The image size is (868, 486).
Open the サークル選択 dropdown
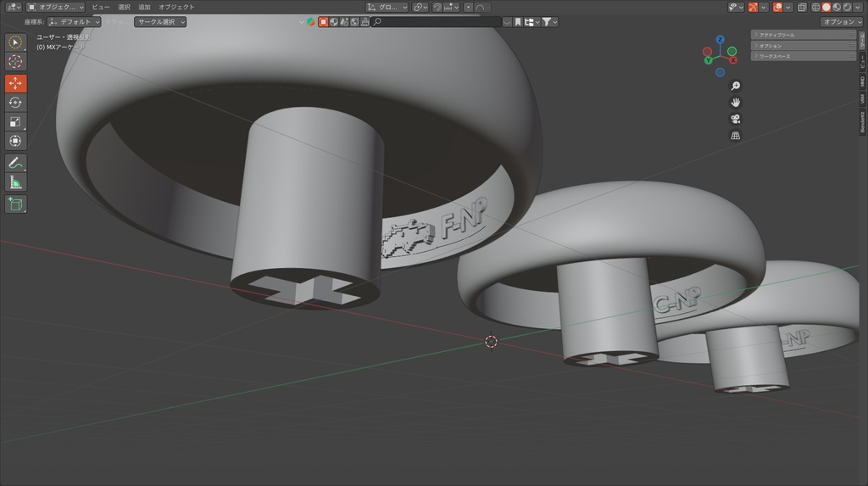pyautogui.click(x=160, y=21)
